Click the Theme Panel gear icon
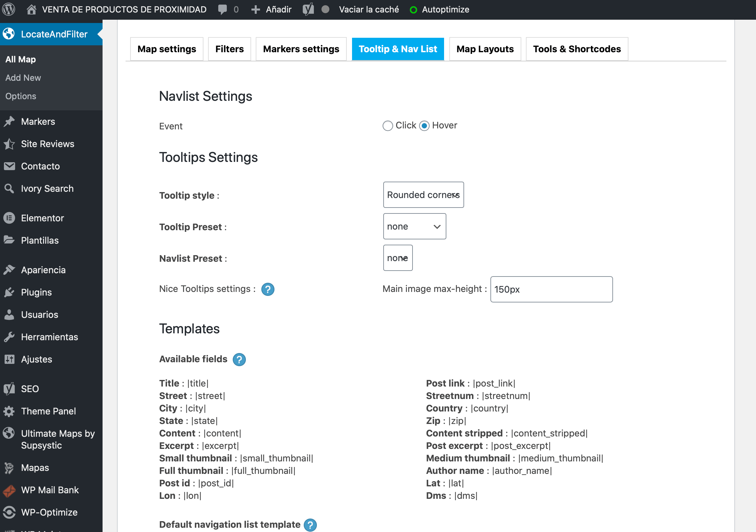This screenshot has height=532, width=756. point(9,411)
